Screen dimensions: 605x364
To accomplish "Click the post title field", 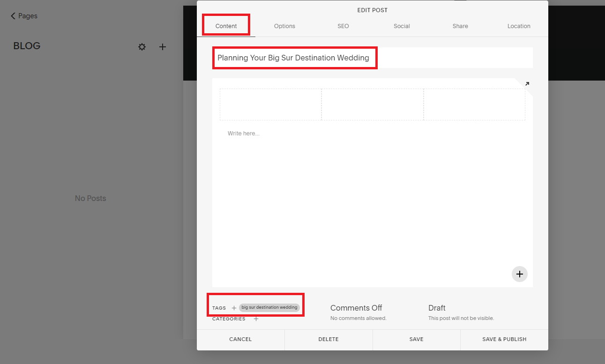I will (x=295, y=57).
